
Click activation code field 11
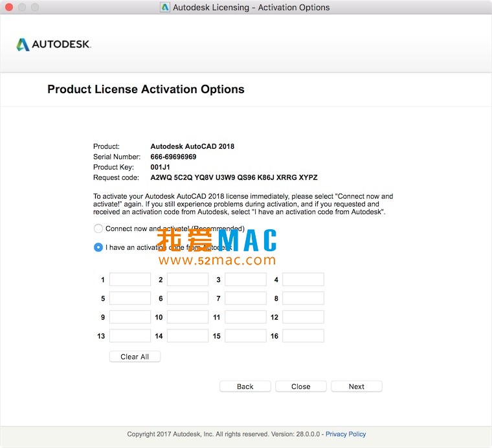(x=246, y=317)
